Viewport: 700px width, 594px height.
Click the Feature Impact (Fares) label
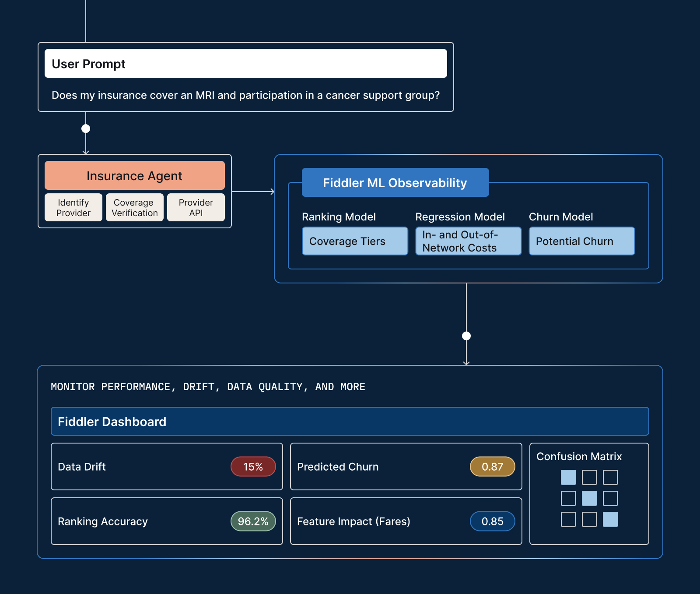(353, 521)
